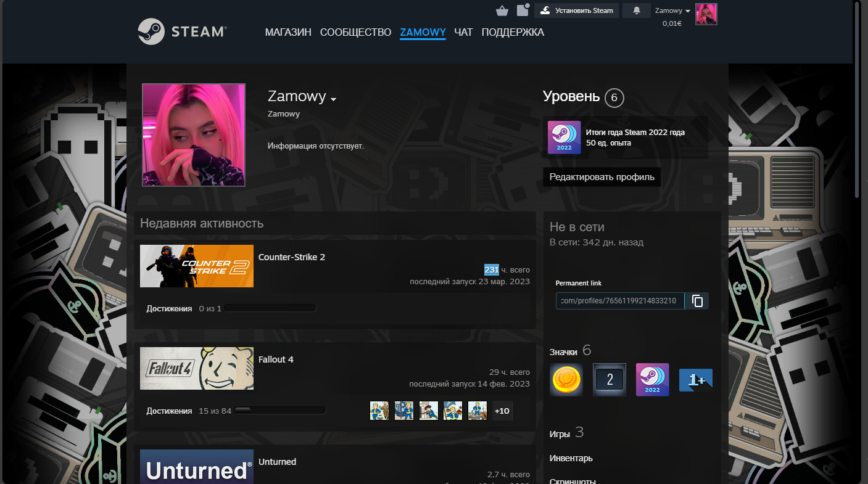Click 'последний запуск 23 мар. 2023' text

tap(469, 282)
